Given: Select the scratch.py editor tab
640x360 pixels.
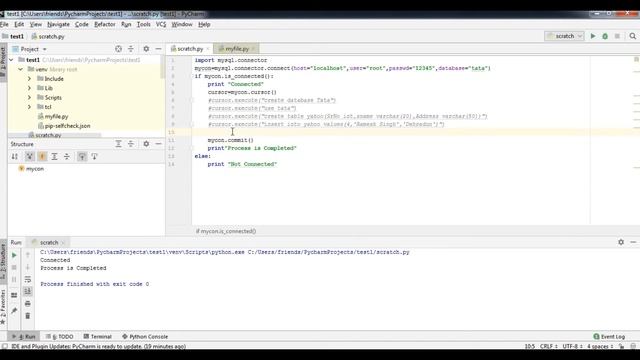Looking at the screenshot, I should click(190, 49).
